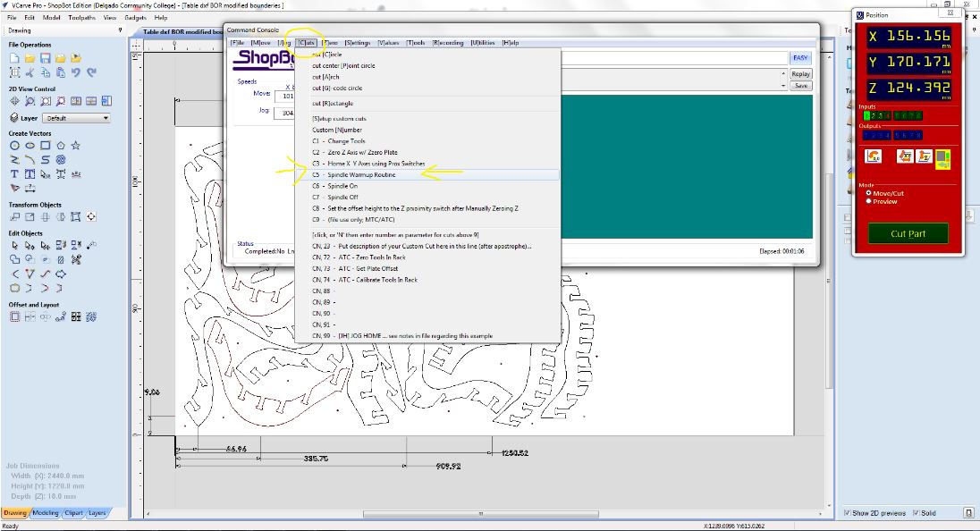Click the Cut scissors icon in File Operations

pos(30,72)
